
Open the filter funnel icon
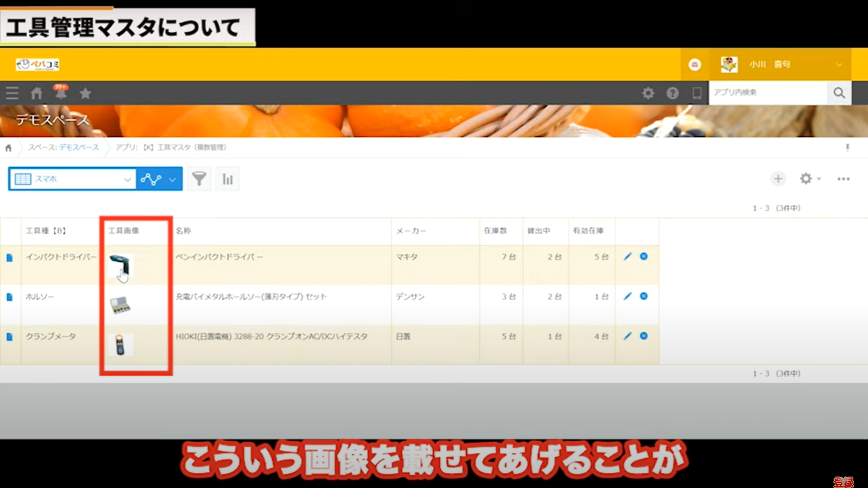coord(199,178)
